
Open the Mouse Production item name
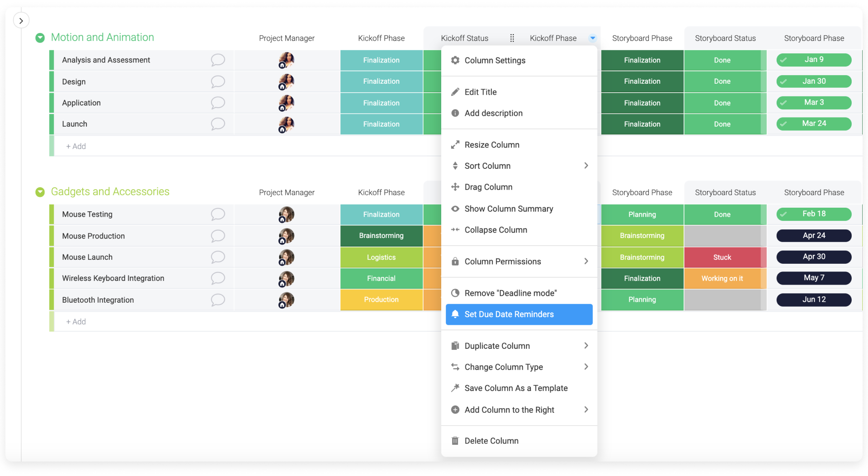tap(93, 236)
